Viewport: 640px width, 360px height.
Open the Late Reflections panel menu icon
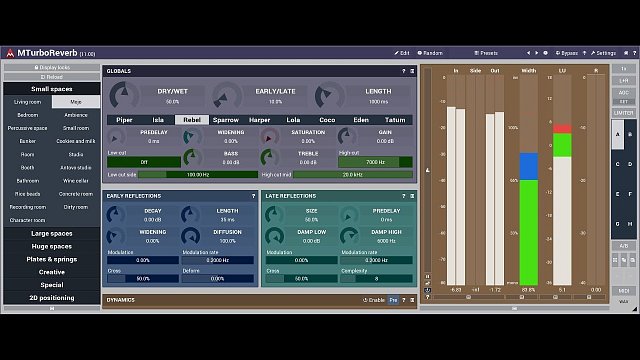coord(412,196)
